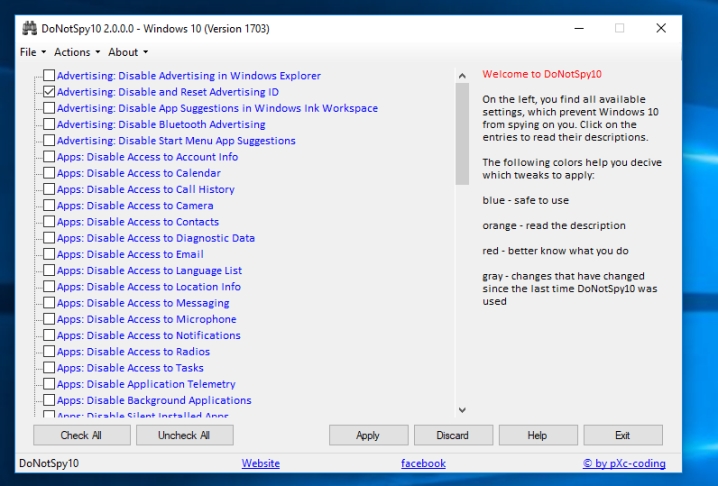
Task: Toggle Disable Application Telemetry checkbox
Action: [49, 384]
